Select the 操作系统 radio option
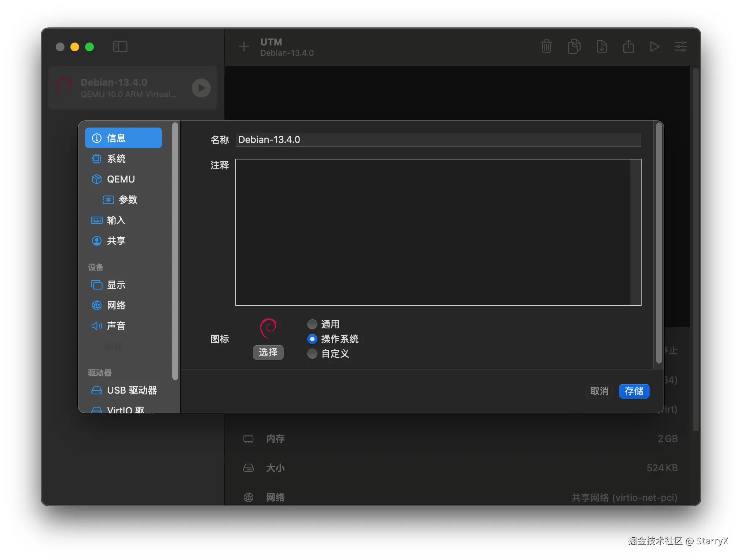Screen dimensions: 742x560 coord(312,339)
